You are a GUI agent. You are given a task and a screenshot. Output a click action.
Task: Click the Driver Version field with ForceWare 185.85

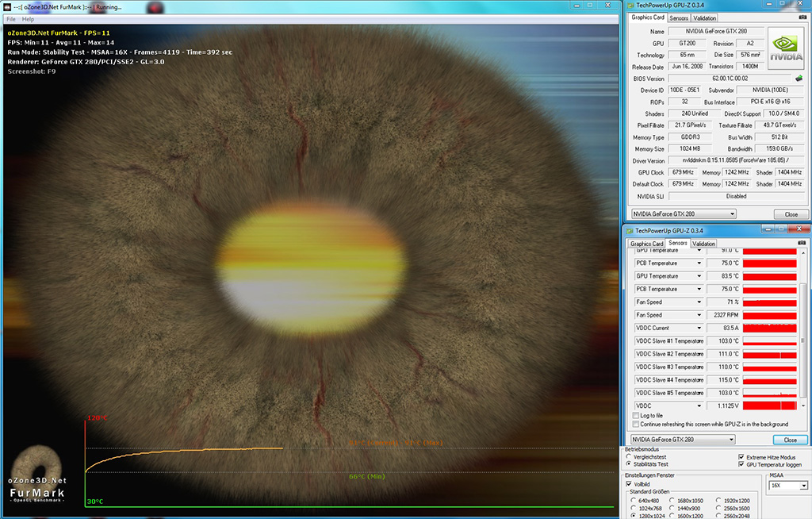pyautogui.click(x=737, y=161)
